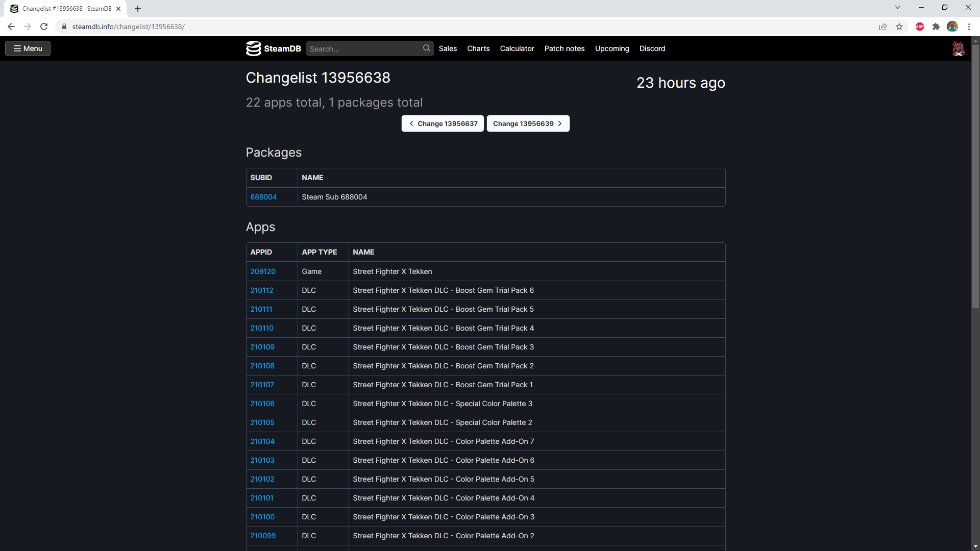Open app 210099 link
Viewport: 980px width, 551px height.
[263, 536]
